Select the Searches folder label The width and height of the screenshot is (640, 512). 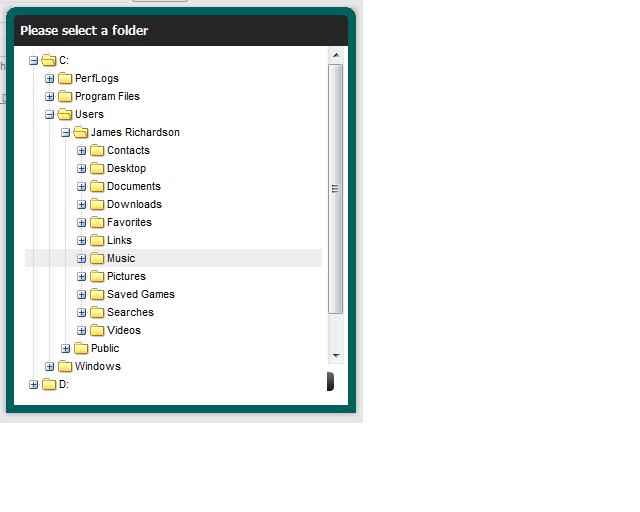130,312
